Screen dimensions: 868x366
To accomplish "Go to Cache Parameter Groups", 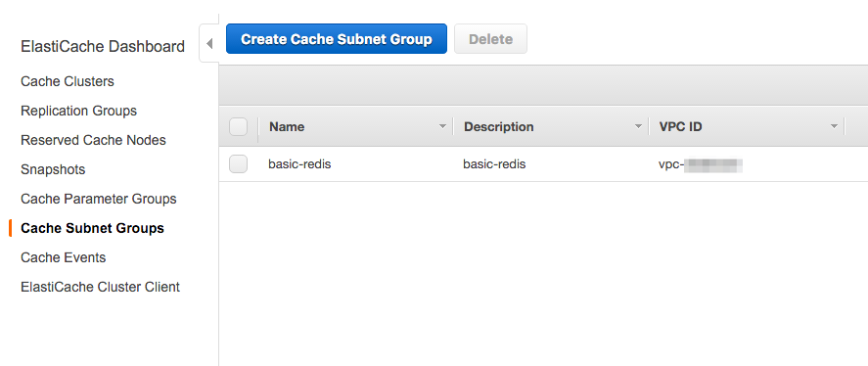I will 99,199.
